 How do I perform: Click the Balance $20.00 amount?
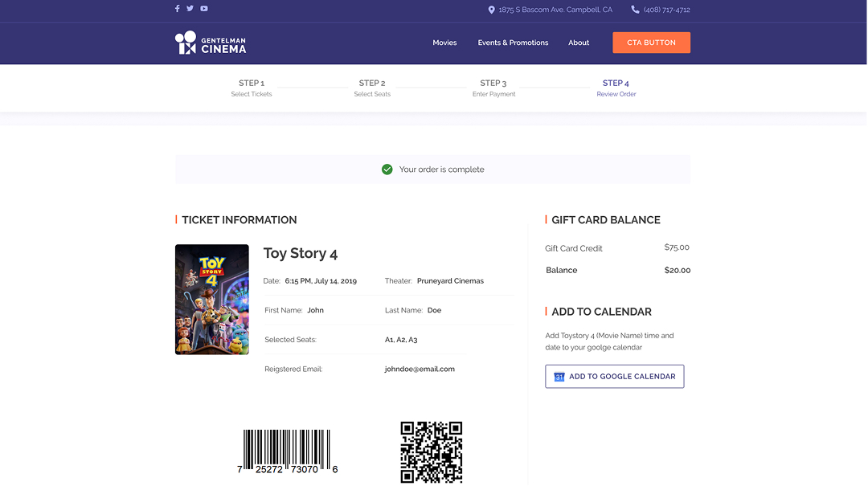tap(678, 270)
